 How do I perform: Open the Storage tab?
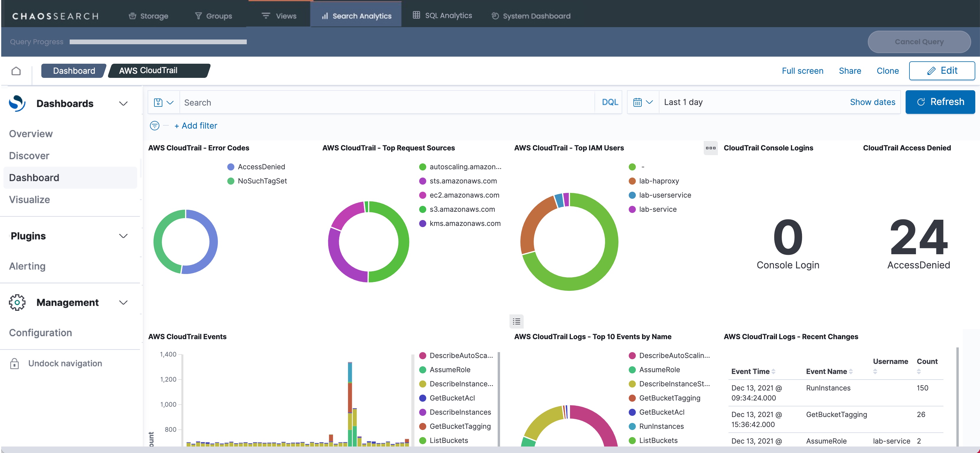pos(148,16)
